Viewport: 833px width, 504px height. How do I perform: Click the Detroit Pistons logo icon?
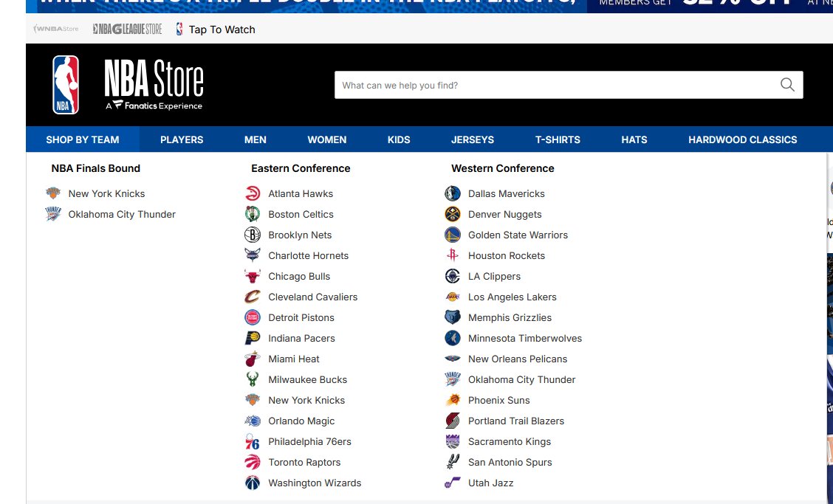253,317
